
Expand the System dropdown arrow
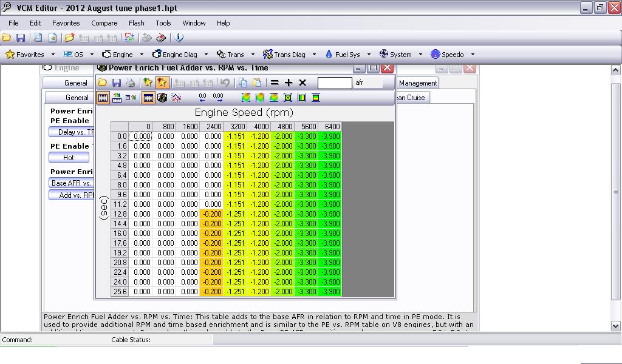tap(420, 54)
